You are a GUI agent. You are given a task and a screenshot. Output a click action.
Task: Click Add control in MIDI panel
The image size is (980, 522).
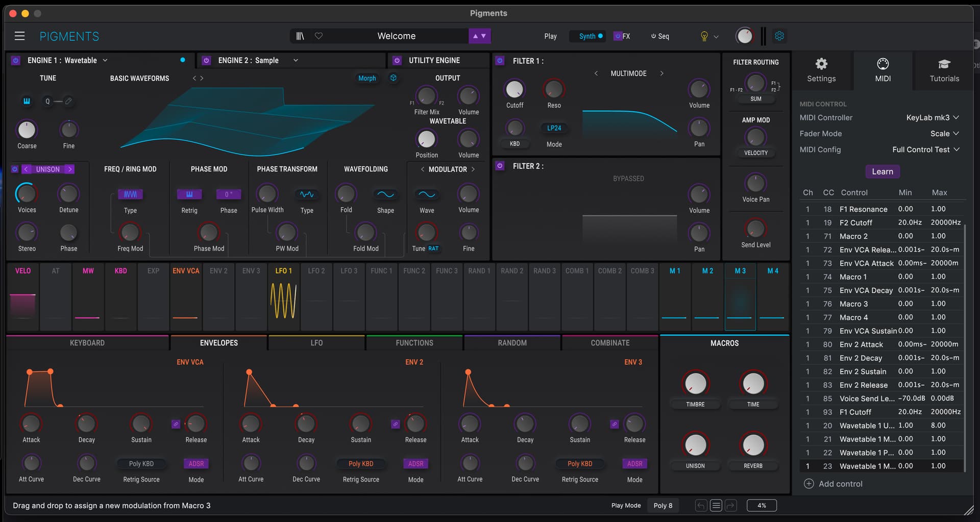pos(834,484)
